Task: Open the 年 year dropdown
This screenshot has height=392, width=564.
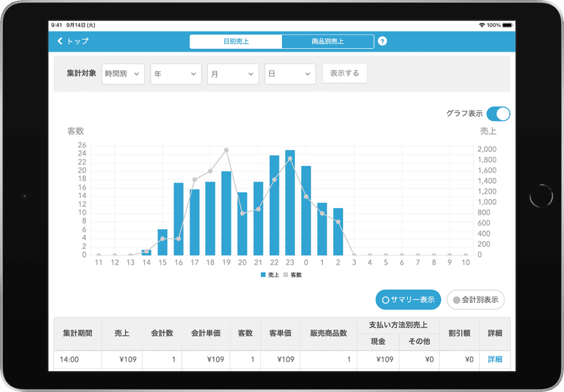Action: 175,74
